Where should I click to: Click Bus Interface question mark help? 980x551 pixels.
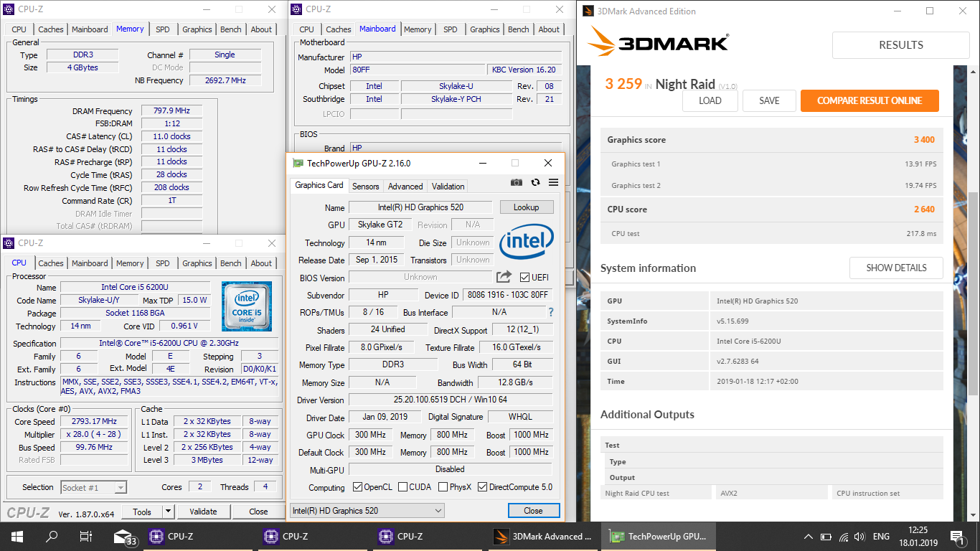(x=551, y=312)
